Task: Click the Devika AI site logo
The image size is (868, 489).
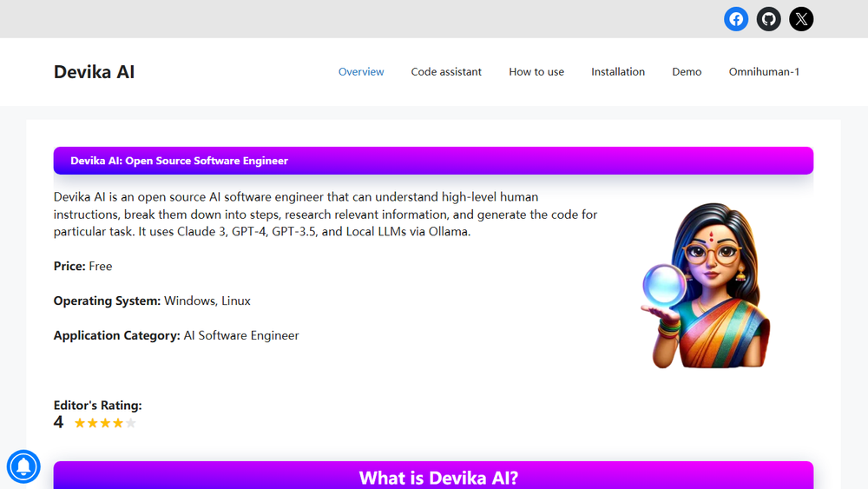Action: click(x=94, y=72)
